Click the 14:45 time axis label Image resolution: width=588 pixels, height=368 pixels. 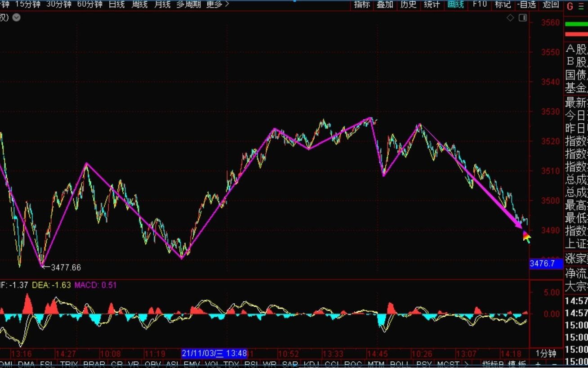pyautogui.click(x=378, y=353)
